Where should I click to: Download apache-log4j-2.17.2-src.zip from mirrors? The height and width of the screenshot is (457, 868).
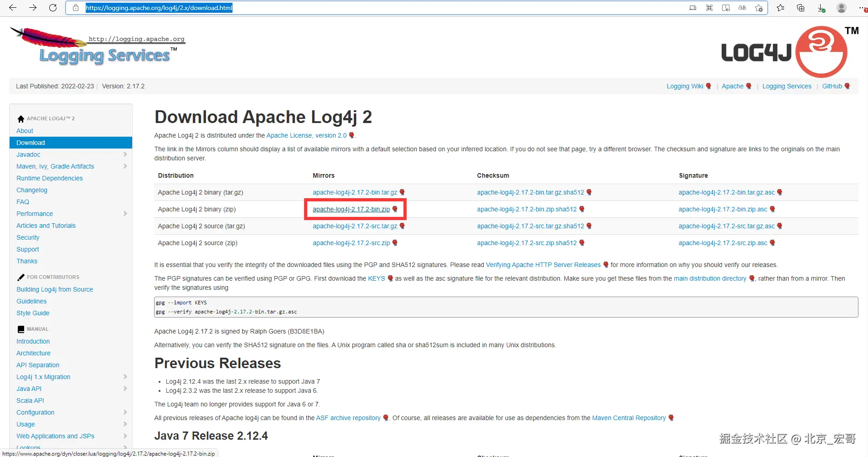pyautogui.click(x=351, y=243)
